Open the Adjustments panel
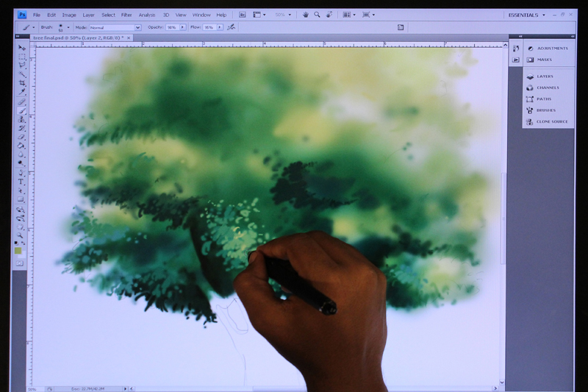This screenshot has width=588, height=392. tap(548, 49)
